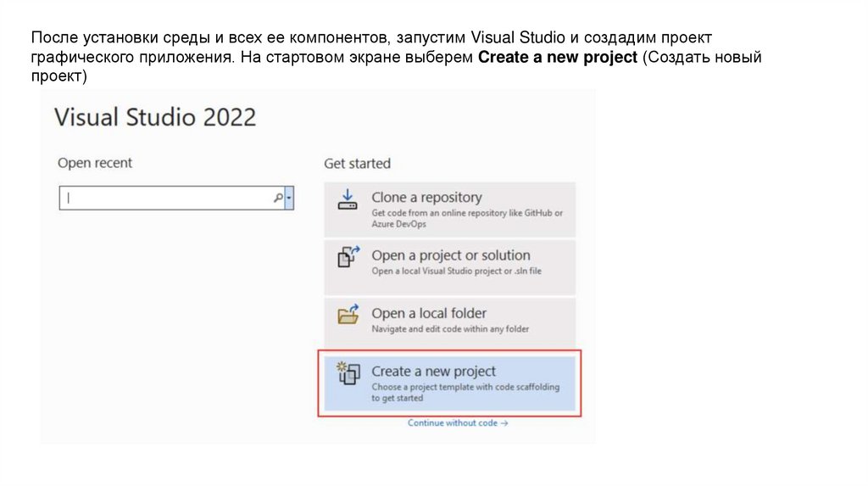Click the Open recent heading
The height and width of the screenshot is (487, 868).
[x=95, y=163]
